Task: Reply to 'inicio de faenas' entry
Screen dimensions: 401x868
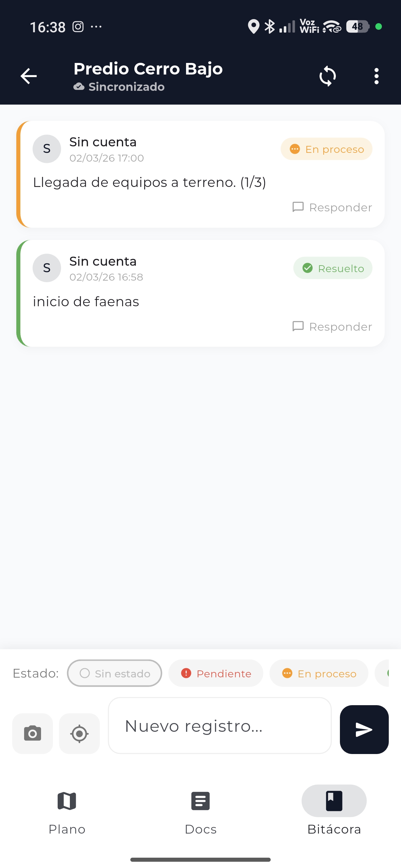Action: 332,327
